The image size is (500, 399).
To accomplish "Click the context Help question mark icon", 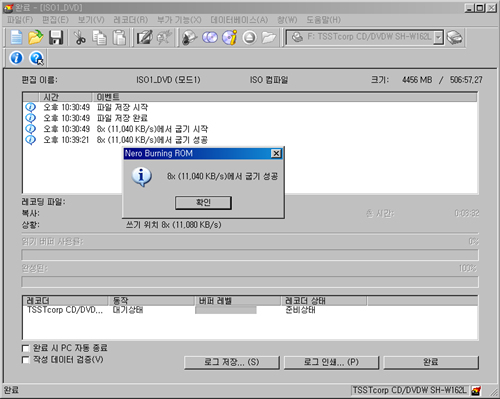I will [x=36, y=58].
